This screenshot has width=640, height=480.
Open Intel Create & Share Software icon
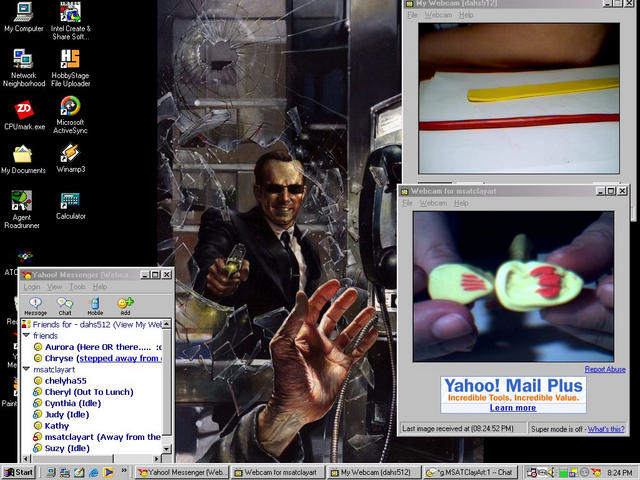point(70,20)
